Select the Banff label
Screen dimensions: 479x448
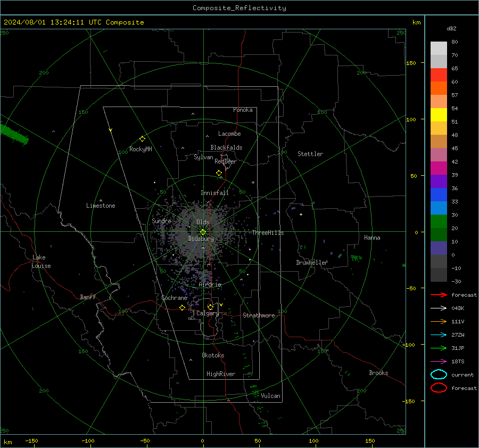coord(88,297)
